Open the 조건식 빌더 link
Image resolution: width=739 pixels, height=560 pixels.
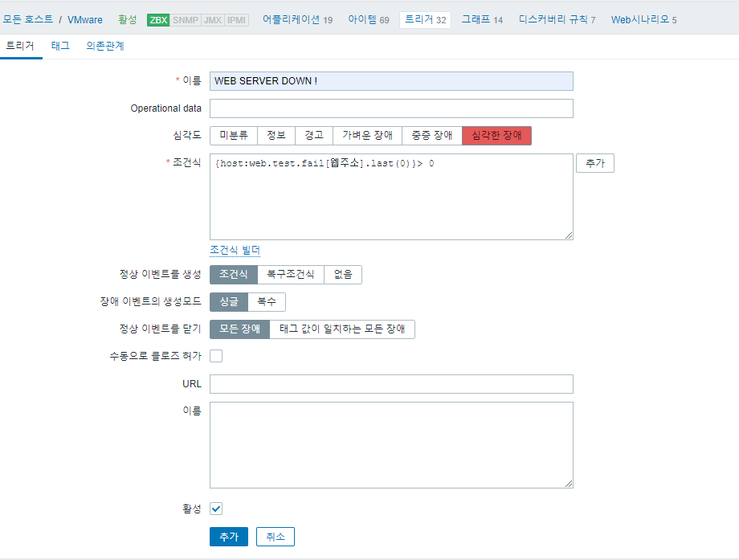[235, 251]
